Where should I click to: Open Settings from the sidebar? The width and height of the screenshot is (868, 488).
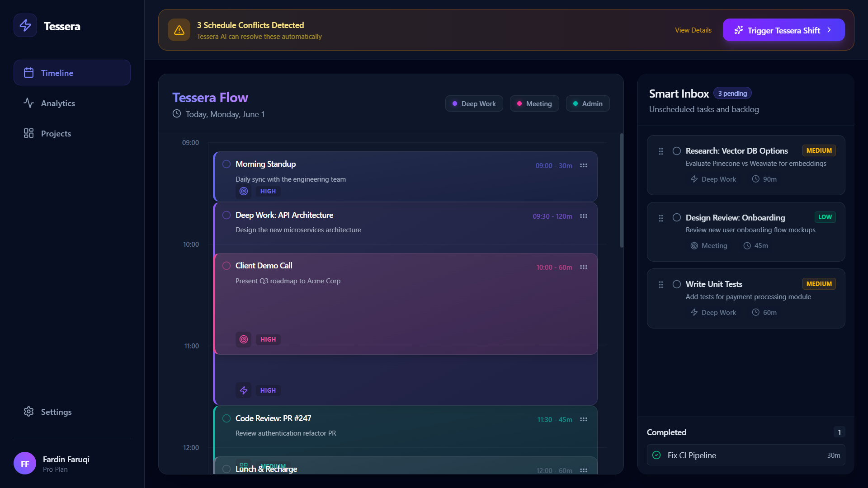[72, 412]
